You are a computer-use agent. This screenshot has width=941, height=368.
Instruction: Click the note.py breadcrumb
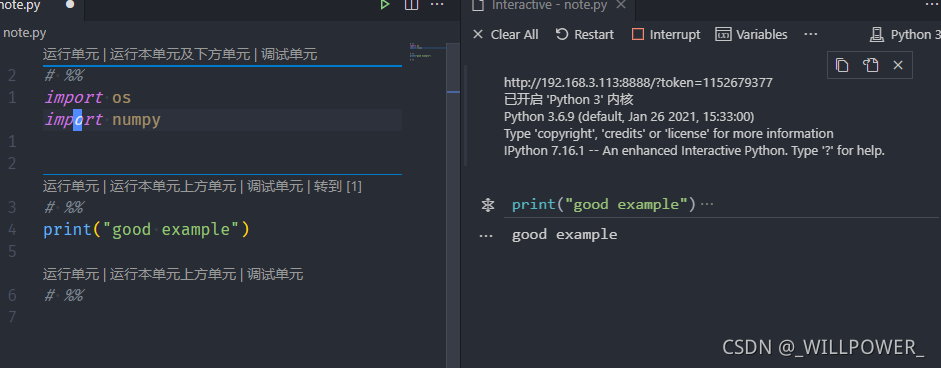(x=25, y=33)
